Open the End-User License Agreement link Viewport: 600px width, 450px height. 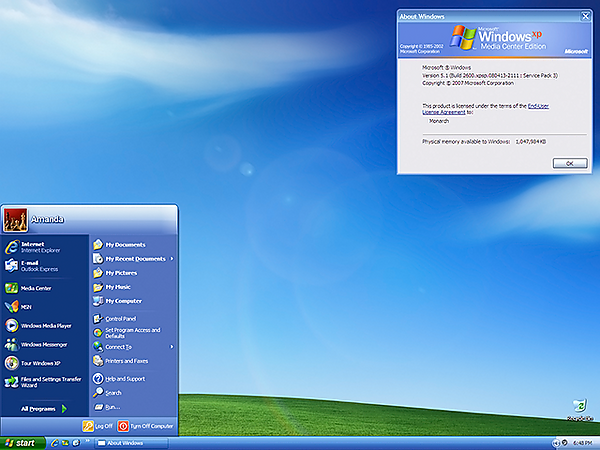539,105
